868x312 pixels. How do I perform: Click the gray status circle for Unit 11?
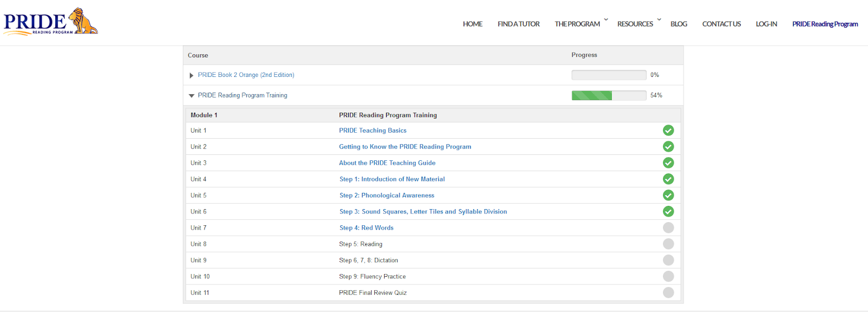pos(668,293)
